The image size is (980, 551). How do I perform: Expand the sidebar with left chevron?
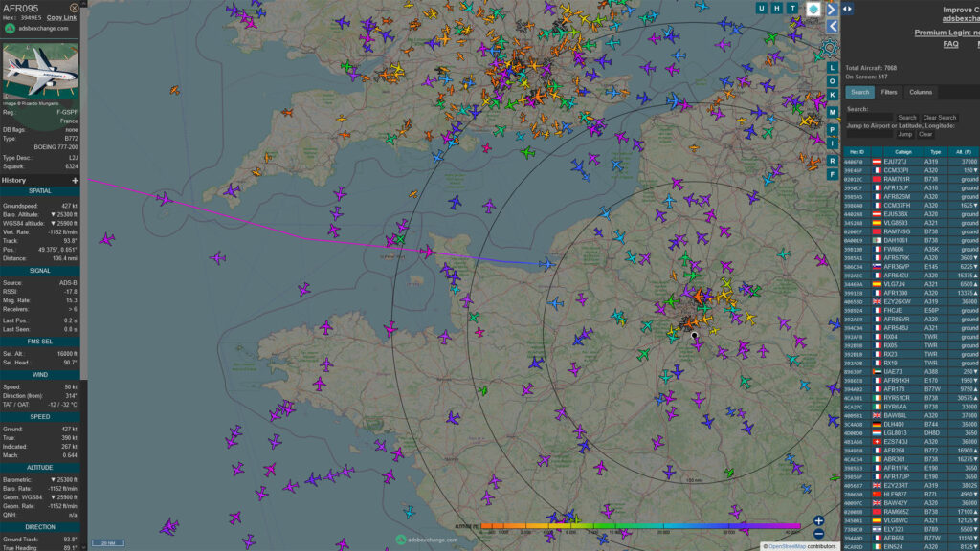[832, 26]
